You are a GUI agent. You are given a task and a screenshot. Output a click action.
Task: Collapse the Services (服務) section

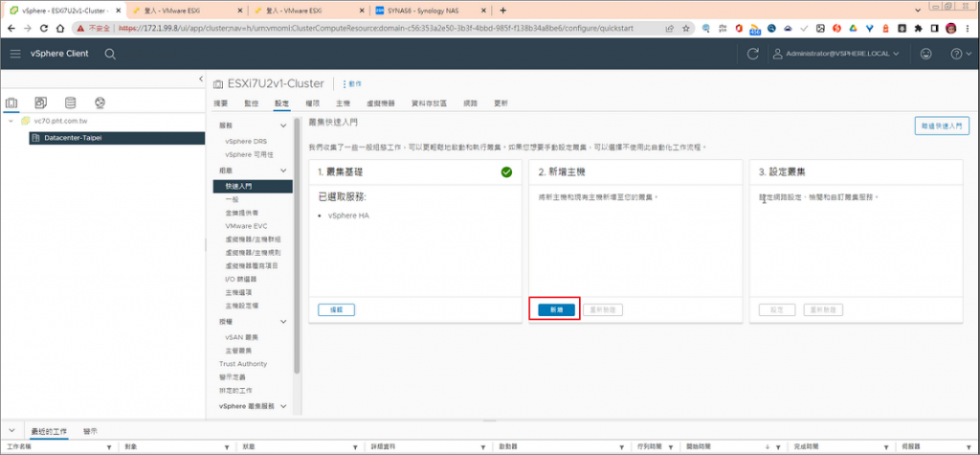point(283,125)
